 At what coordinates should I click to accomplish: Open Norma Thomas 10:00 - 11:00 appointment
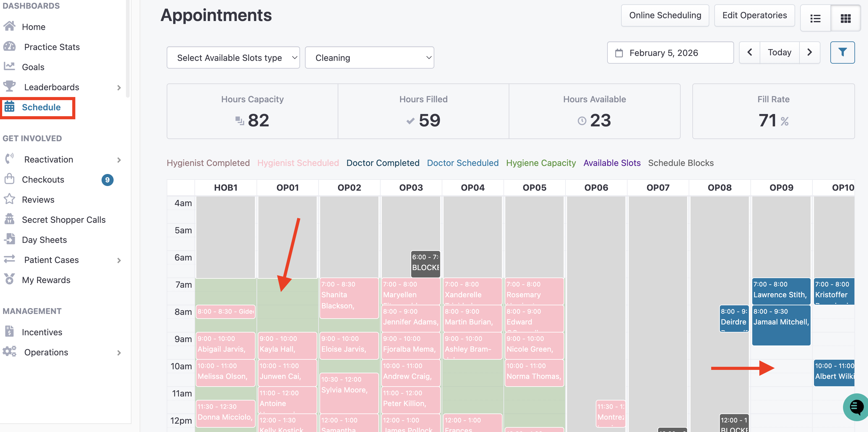tap(534, 373)
